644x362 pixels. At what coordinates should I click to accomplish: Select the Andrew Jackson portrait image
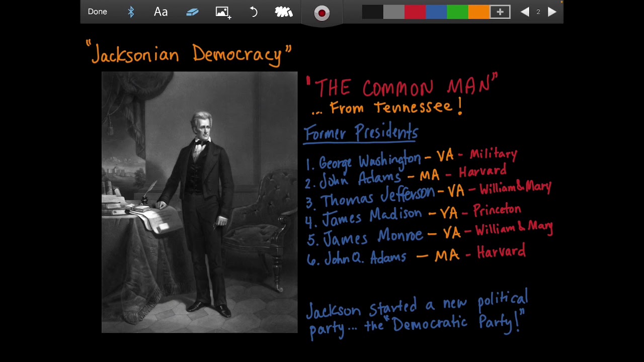200,202
